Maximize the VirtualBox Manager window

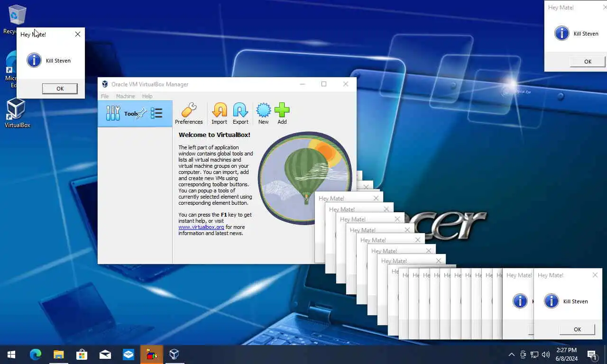pos(324,84)
